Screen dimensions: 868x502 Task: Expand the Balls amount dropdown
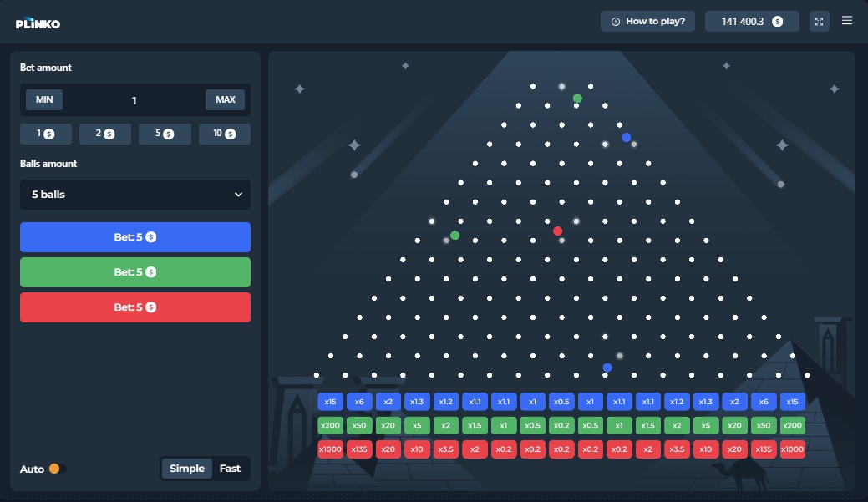(x=135, y=195)
